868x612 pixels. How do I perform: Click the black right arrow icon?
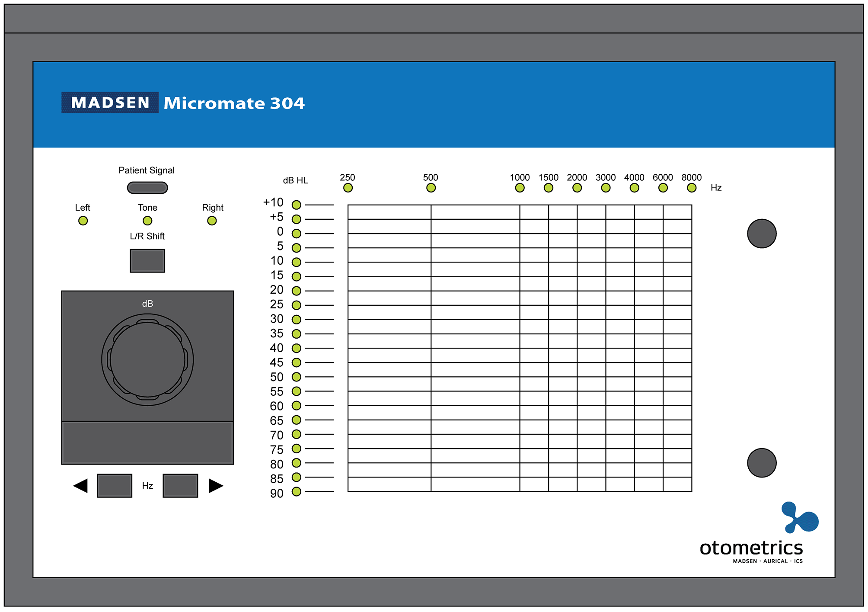pyautogui.click(x=216, y=486)
